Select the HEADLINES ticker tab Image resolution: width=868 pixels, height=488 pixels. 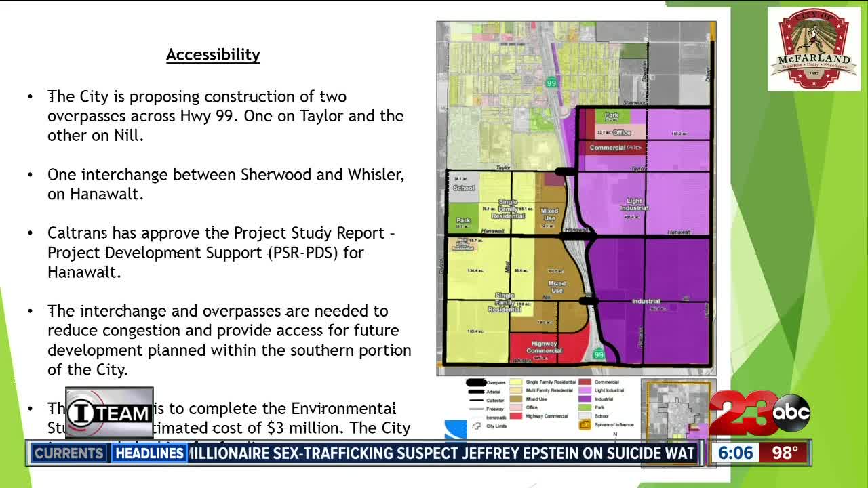[149, 453]
